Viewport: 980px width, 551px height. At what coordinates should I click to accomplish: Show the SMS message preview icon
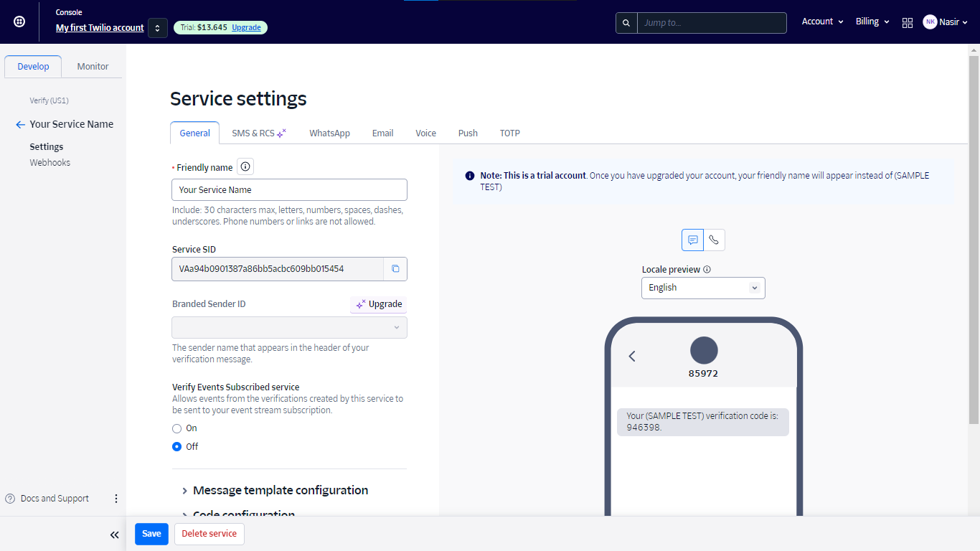[x=692, y=240]
